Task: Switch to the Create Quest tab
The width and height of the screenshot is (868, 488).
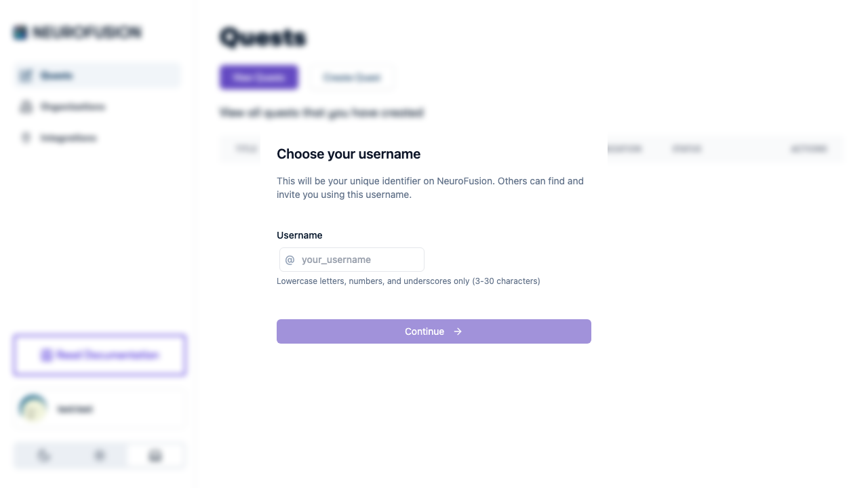Action: (x=352, y=77)
